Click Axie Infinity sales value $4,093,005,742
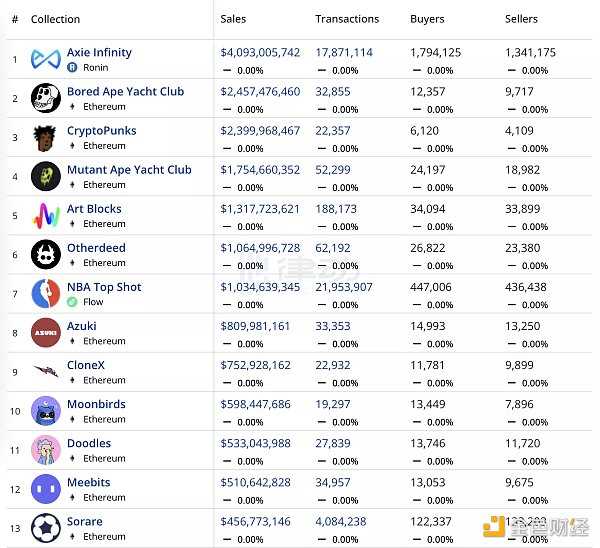The width and height of the screenshot is (600, 548). [260, 53]
